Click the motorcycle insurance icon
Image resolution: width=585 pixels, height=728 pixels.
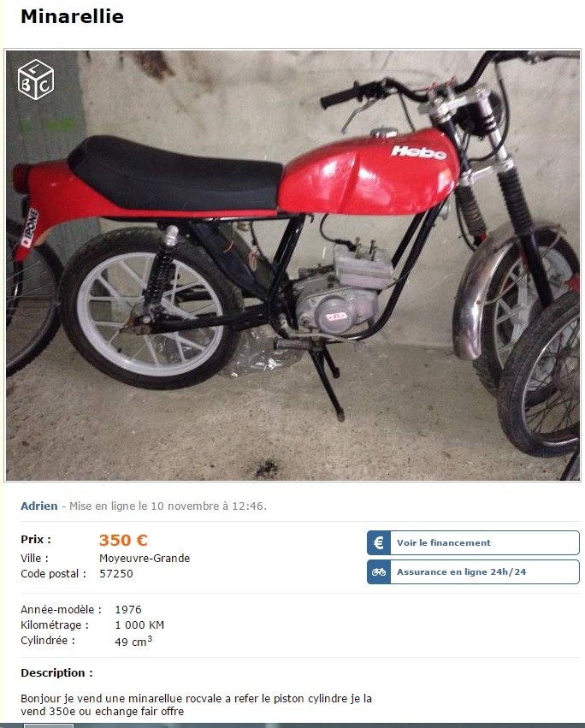tap(379, 572)
